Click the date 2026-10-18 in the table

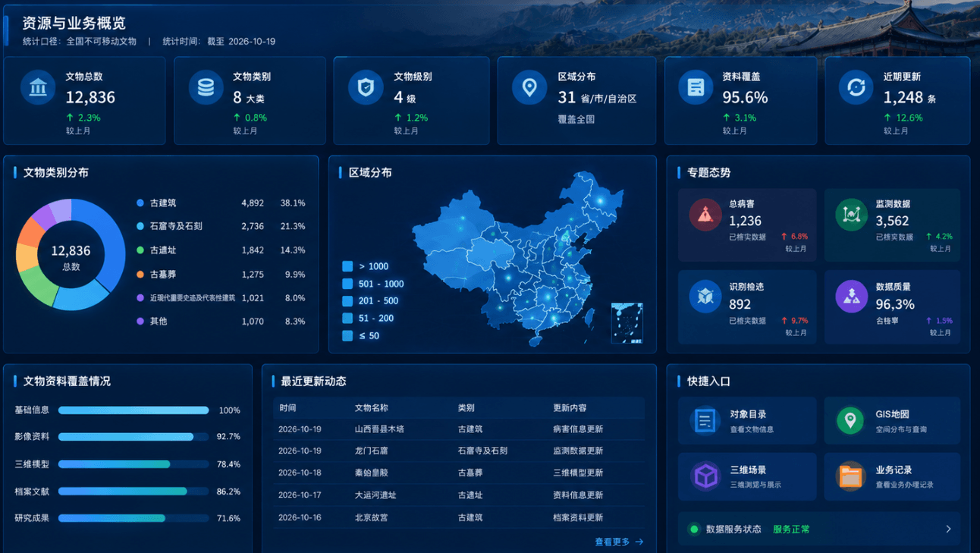300,473
